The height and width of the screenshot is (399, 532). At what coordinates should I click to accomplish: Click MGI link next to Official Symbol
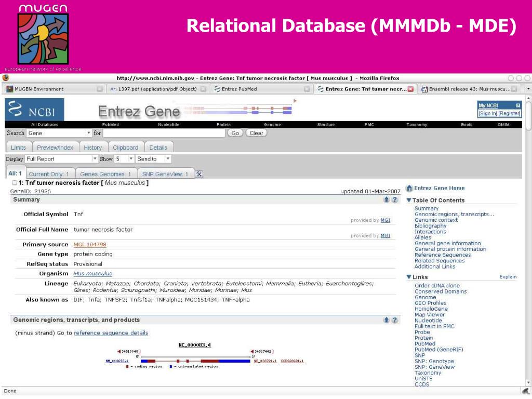click(385, 220)
